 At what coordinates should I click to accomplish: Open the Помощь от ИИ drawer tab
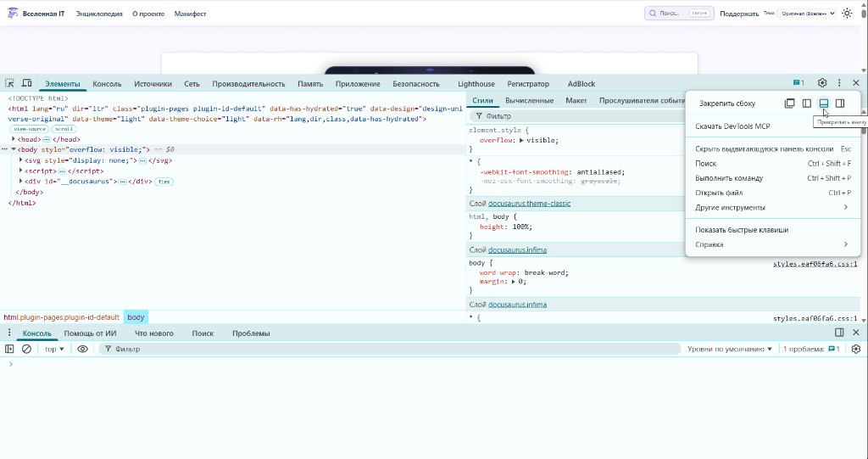tap(90, 333)
